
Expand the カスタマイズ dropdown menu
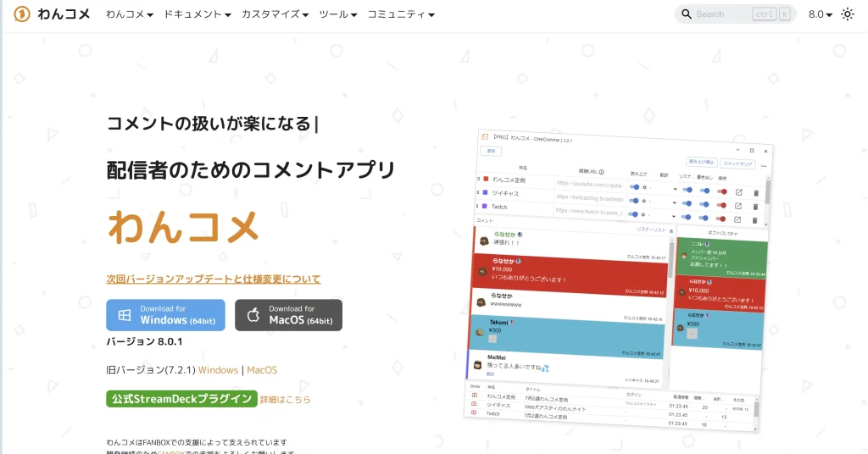click(x=275, y=14)
